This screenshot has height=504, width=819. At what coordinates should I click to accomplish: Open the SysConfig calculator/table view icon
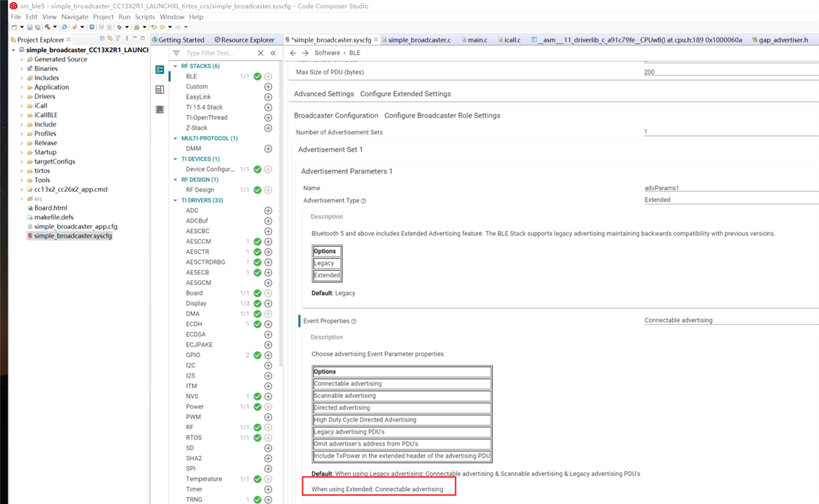pos(160,89)
